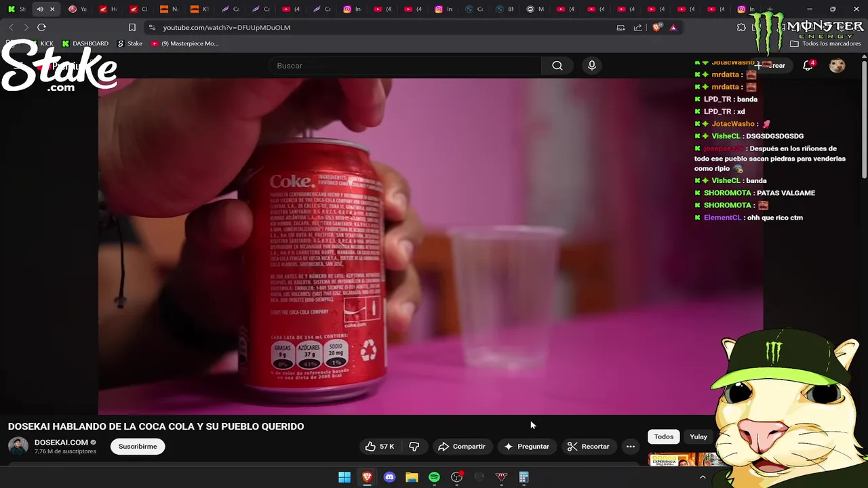Select the Yulay filter chip
Screen dimensions: 868x488
click(698, 436)
